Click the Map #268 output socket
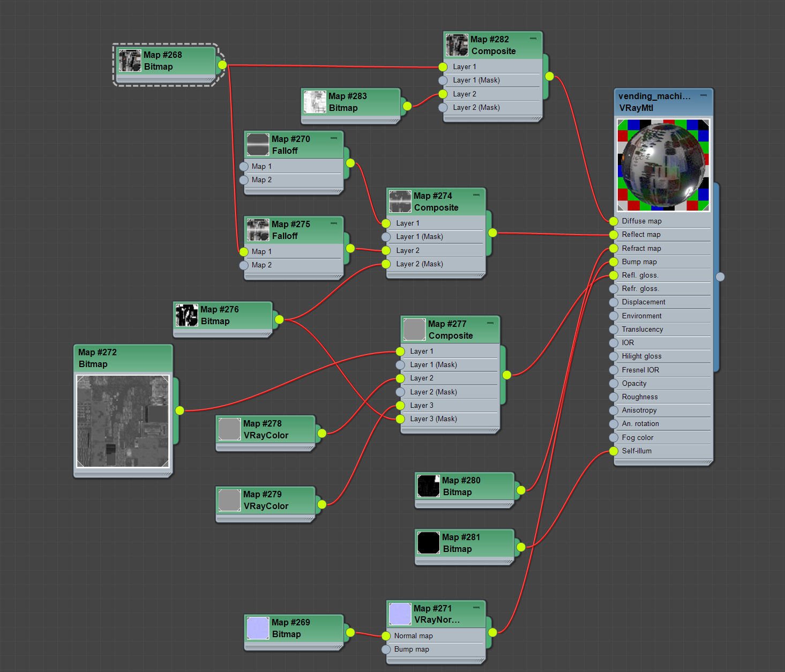This screenshot has width=785, height=672. point(222,65)
